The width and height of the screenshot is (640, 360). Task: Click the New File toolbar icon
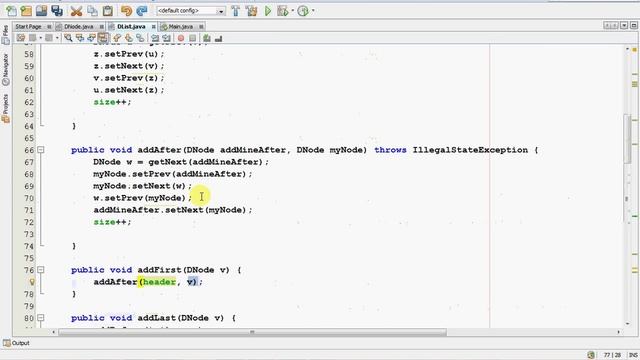(x=11, y=11)
